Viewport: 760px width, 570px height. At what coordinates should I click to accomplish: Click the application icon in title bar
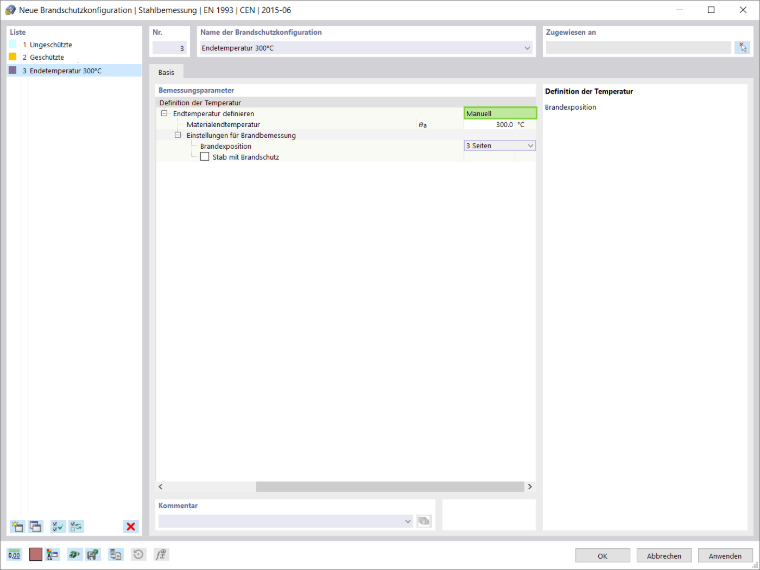coord(10,10)
